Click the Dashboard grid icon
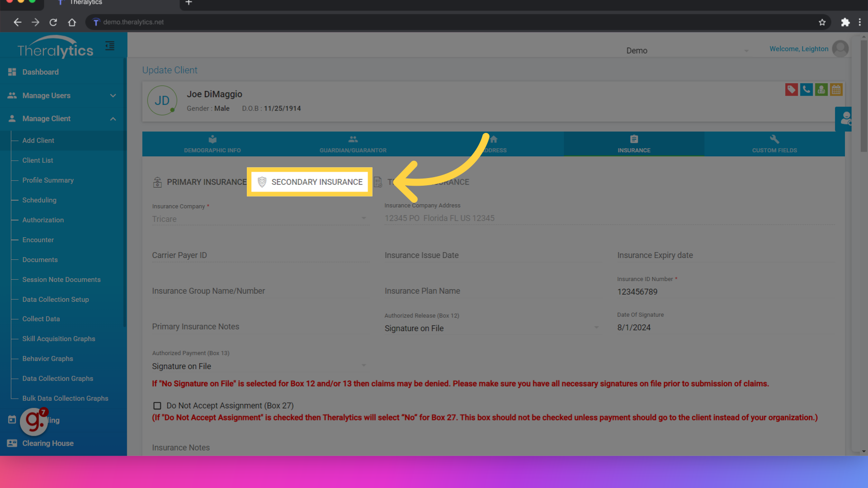Image resolution: width=868 pixels, height=488 pixels. click(12, 72)
